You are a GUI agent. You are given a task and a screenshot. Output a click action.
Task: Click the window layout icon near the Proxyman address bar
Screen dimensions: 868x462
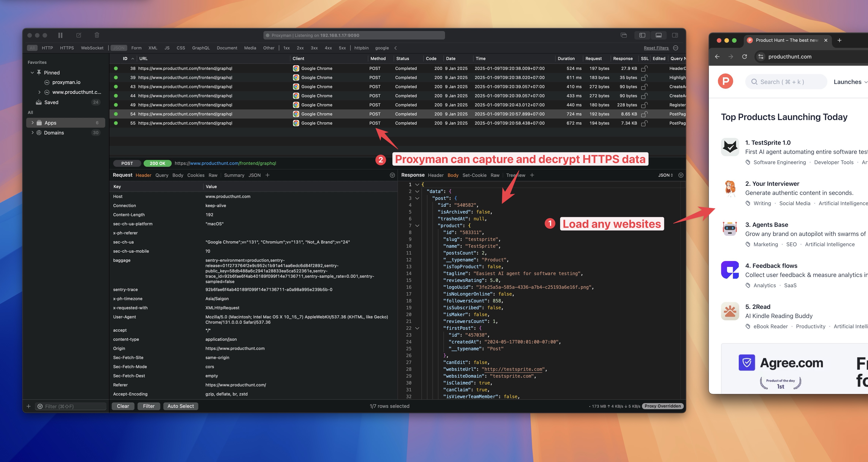pyautogui.click(x=624, y=35)
